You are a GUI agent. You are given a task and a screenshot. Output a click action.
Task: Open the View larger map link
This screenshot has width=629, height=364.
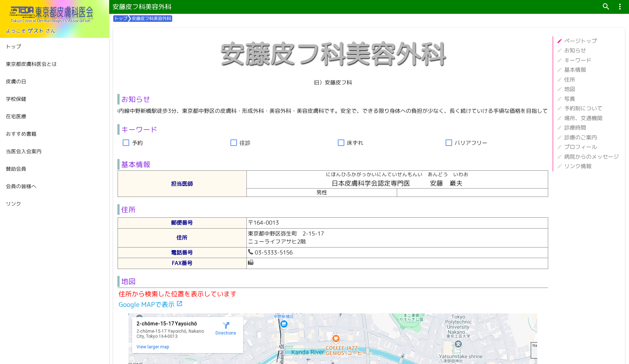[153, 347]
